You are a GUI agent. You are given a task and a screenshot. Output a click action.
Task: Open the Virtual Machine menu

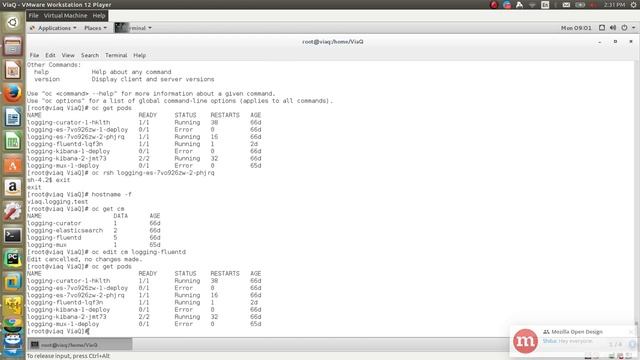(65, 16)
